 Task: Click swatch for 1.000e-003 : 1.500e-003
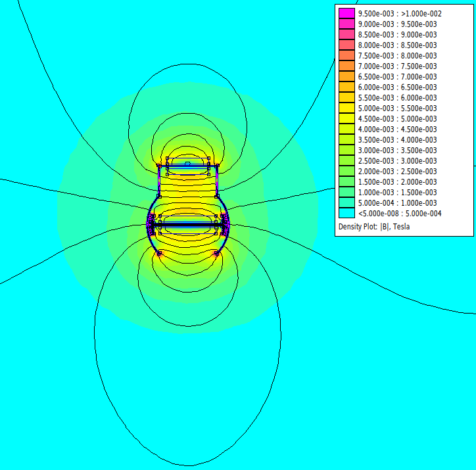tap(346, 192)
